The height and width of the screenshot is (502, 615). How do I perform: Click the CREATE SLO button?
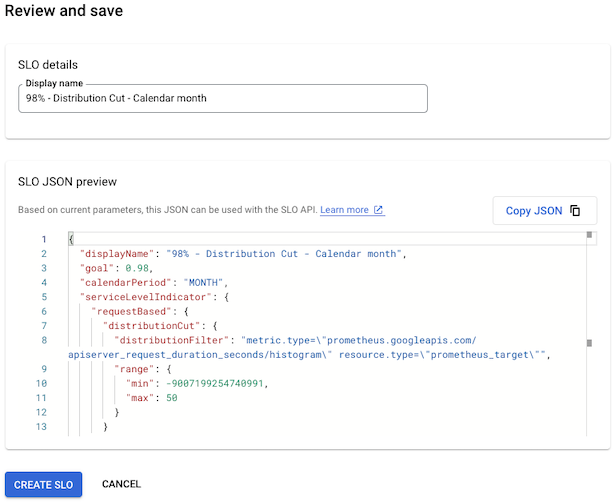(x=44, y=484)
